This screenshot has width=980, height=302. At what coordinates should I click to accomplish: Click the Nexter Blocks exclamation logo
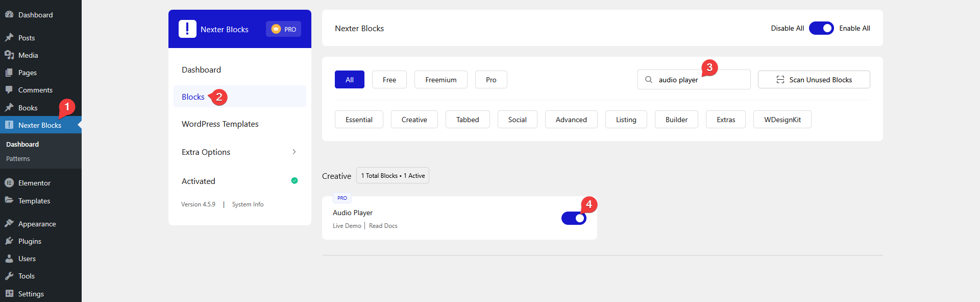pos(187,29)
